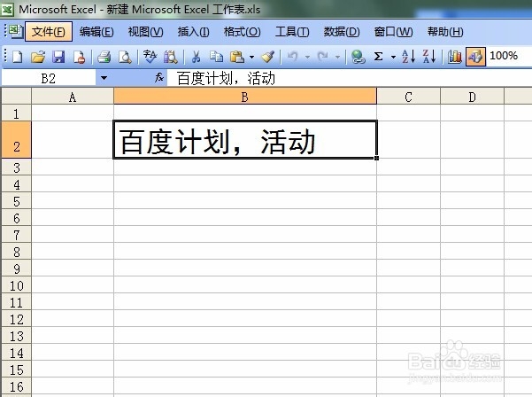
Task: Open the 编辑(E) menu
Action: 96,32
